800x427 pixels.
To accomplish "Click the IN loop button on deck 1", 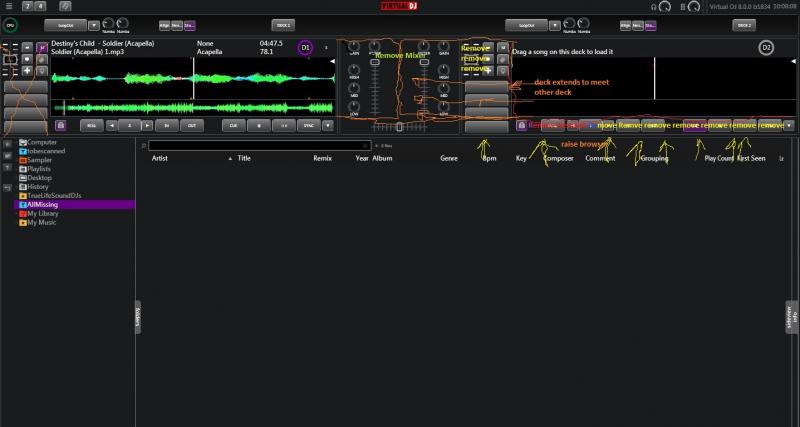I will coord(167,125).
